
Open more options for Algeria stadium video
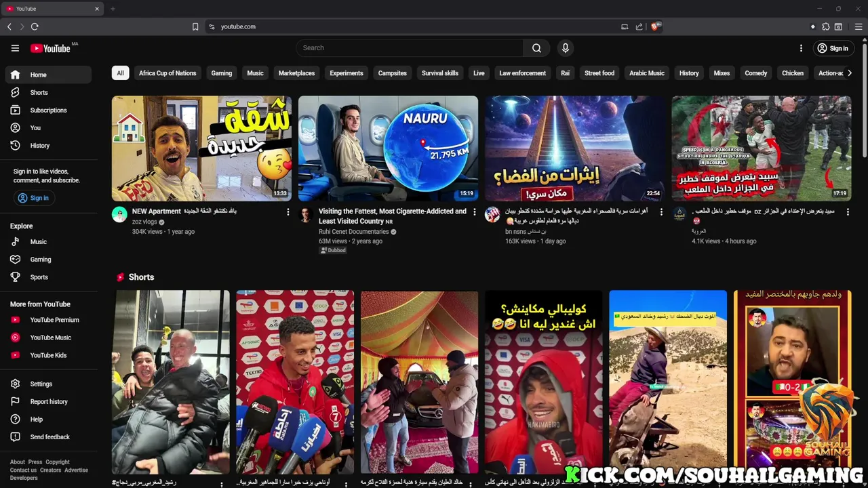[x=848, y=212]
